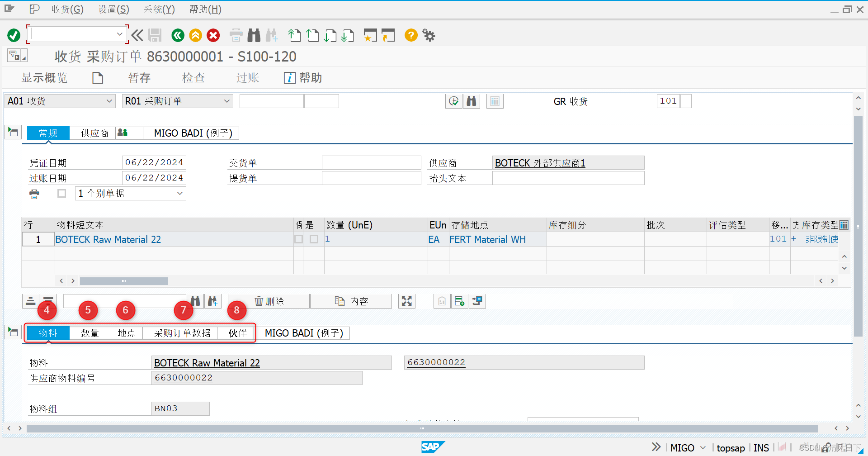868x456 pixels.
Task: Click the Next Page icon
Action: coord(330,35)
